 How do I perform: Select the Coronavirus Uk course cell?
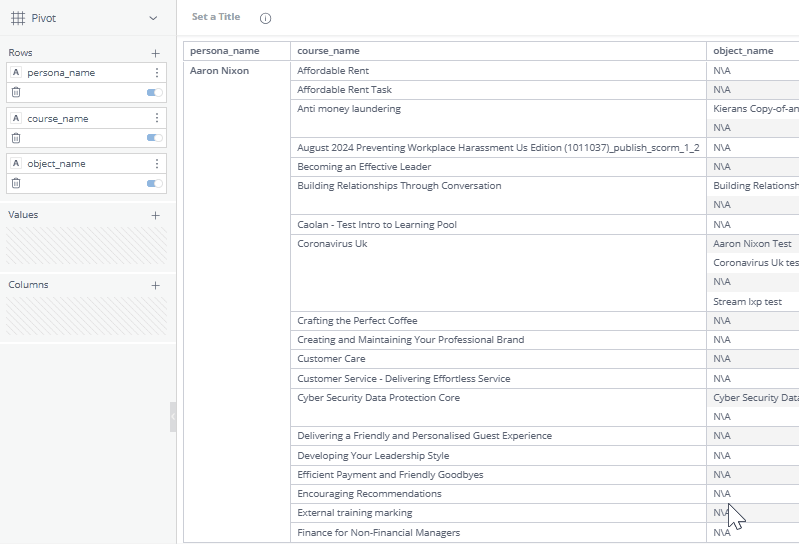(332, 243)
